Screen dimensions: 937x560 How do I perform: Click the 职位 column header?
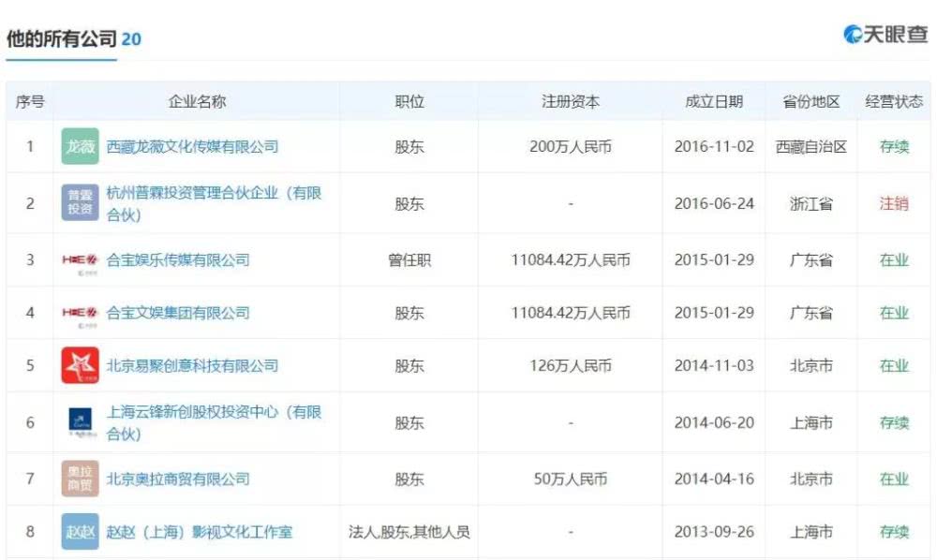(x=409, y=101)
